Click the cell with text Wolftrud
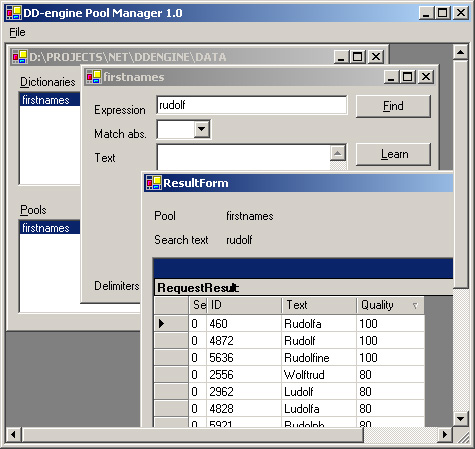The image size is (475, 449). point(319,375)
